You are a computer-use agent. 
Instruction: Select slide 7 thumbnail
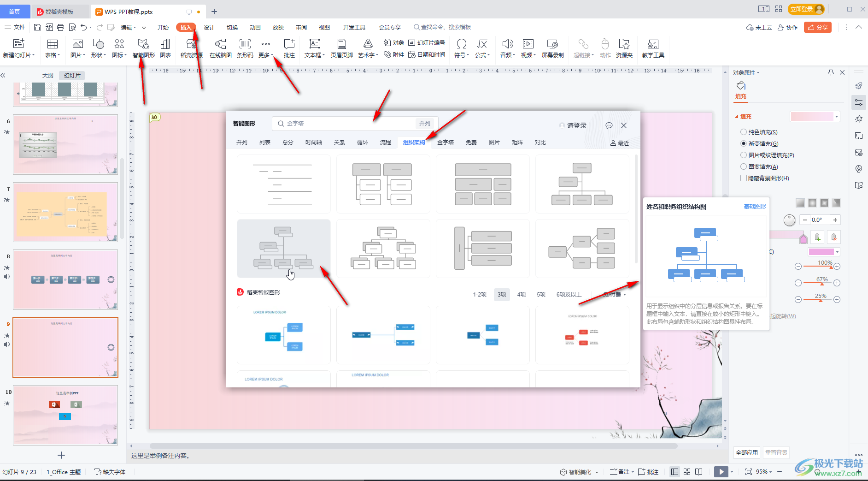tap(65, 212)
